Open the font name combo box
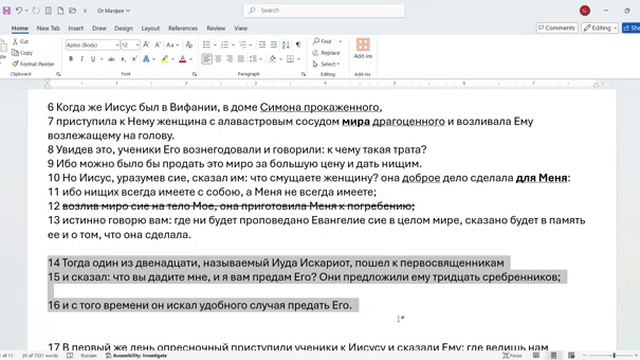This screenshot has width=640, height=360. pyautogui.click(x=93, y=45)
